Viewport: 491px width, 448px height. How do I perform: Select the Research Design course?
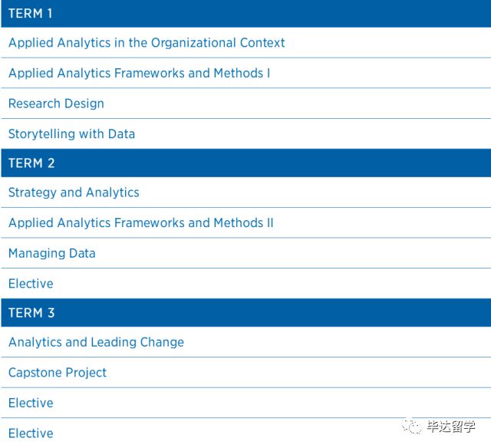[56, 104]
